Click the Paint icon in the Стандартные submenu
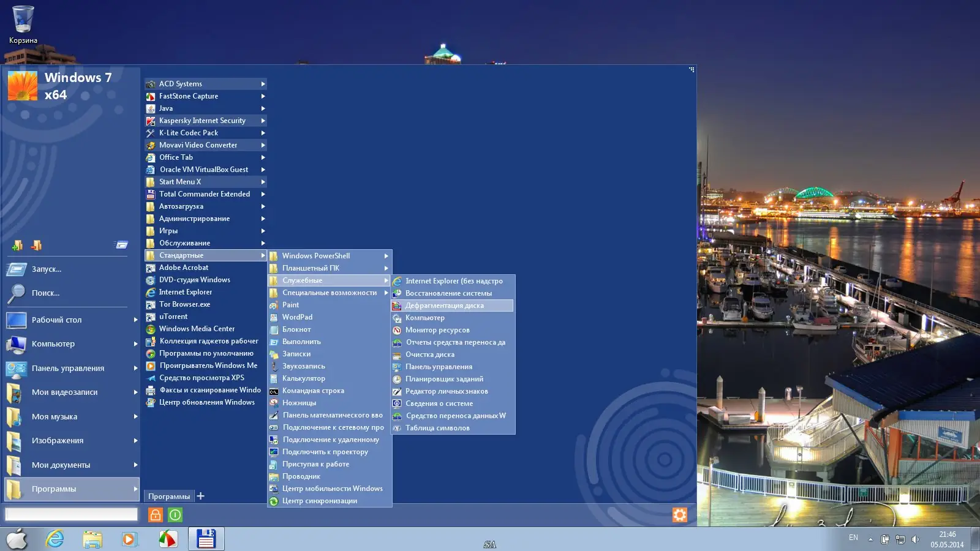 (x=274, y=305)
